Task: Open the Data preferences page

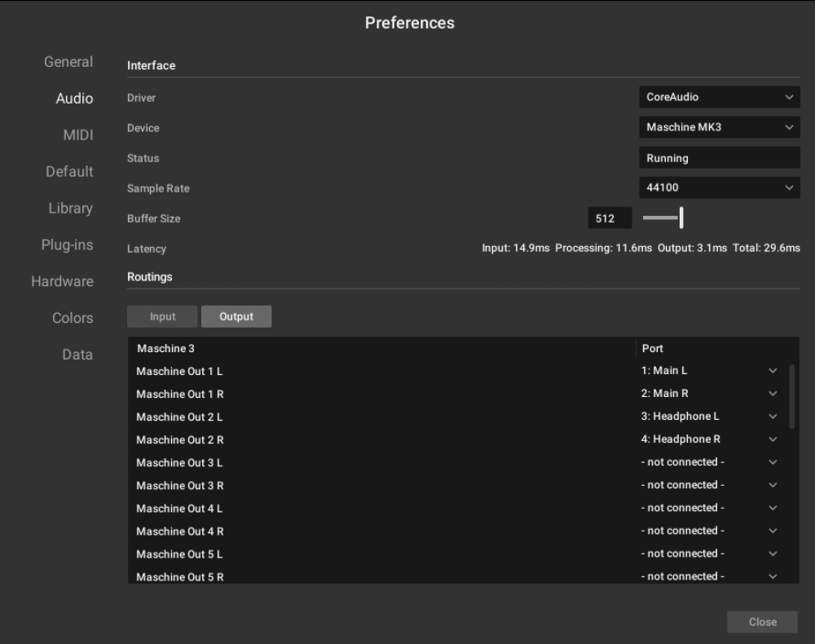Action: click(x=77, y=355)
